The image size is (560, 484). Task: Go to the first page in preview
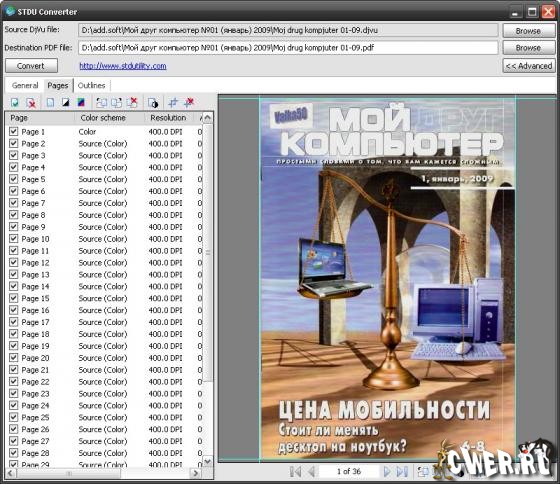click(295, 472)
